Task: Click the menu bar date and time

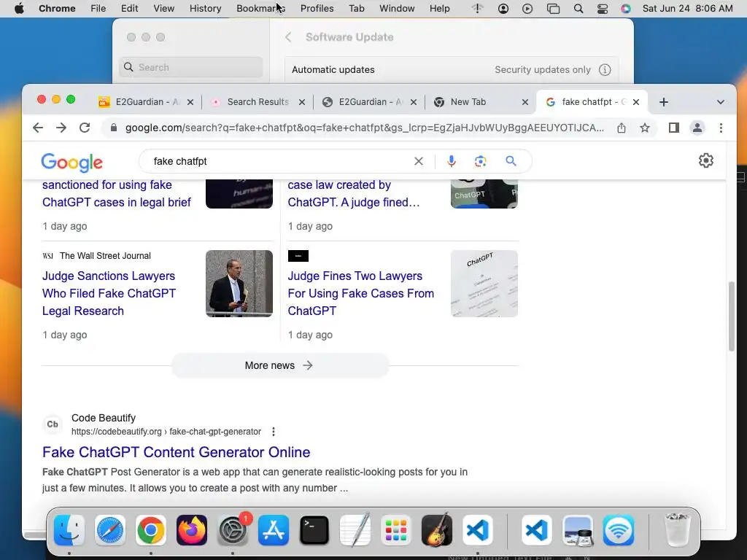Action: click(687, 9)
